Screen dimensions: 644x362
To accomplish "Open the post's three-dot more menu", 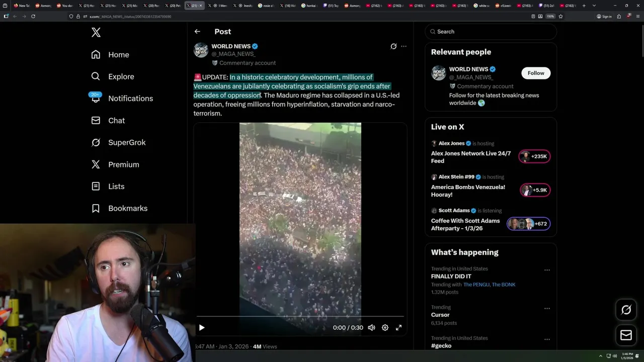I will tap(404, 46).
